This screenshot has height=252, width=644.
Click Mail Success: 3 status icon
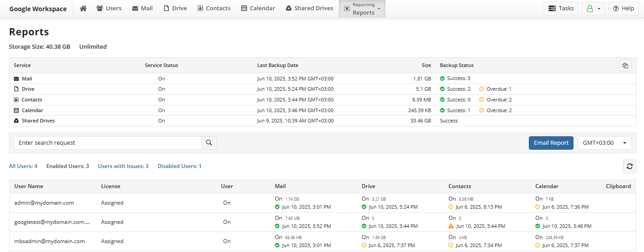point(442,79)
